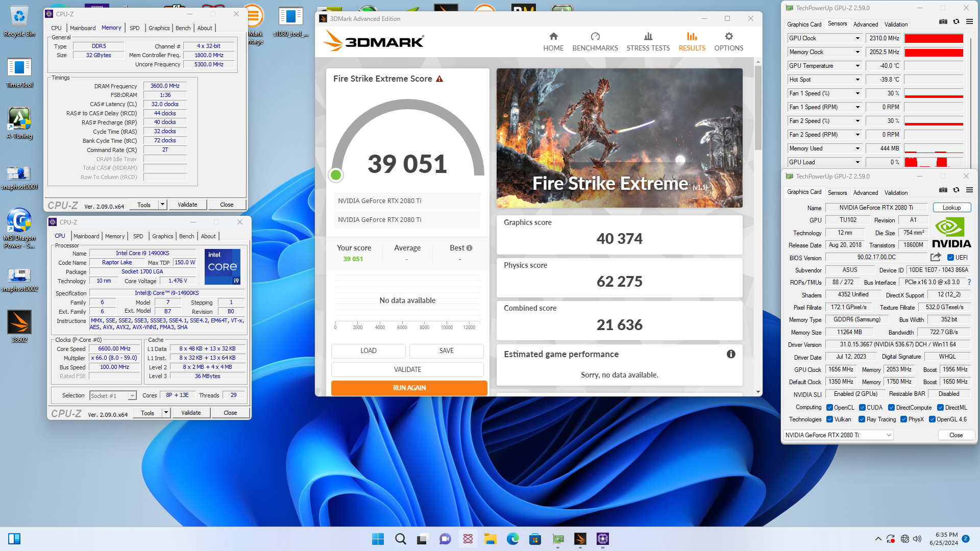Click the Lookup button in GPU-Z
980x551 pixels.
(x=951, y=208)
